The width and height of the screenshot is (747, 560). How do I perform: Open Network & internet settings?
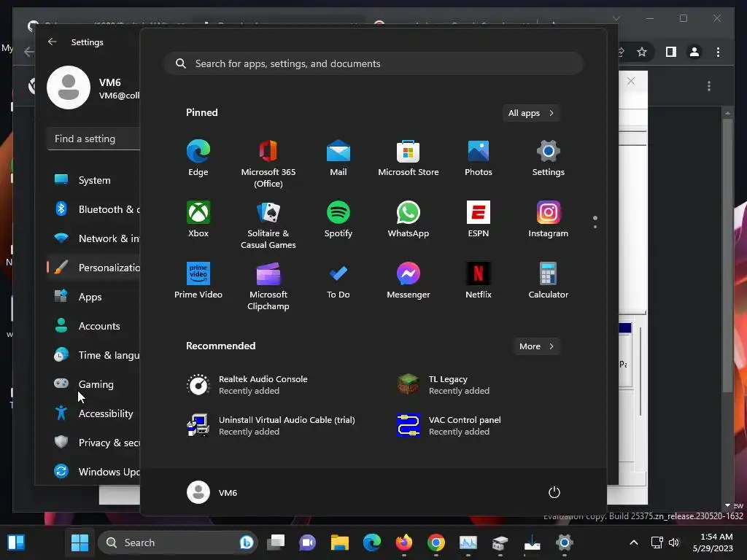(x=94, y=238)
